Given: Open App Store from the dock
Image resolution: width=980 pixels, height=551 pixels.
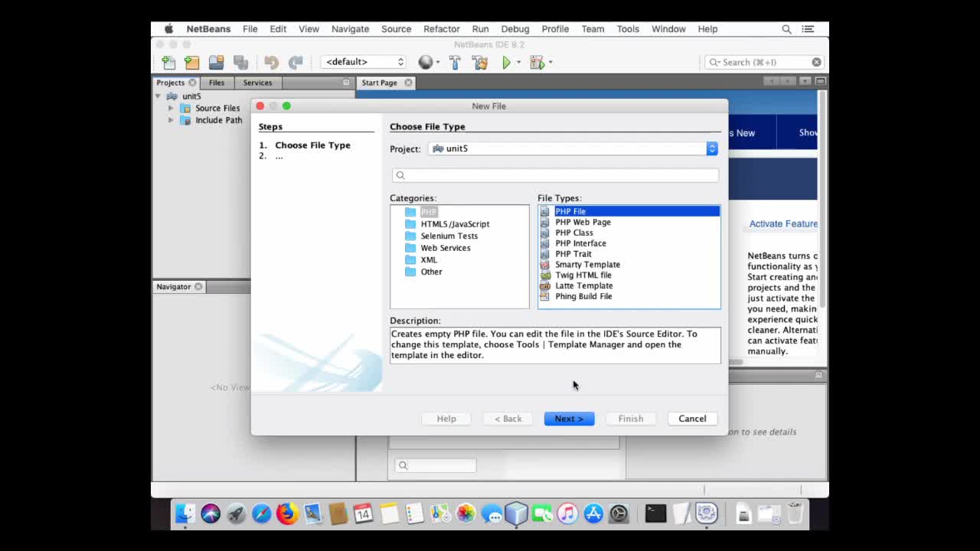Looking at the screenshot, I should point(593,513).
